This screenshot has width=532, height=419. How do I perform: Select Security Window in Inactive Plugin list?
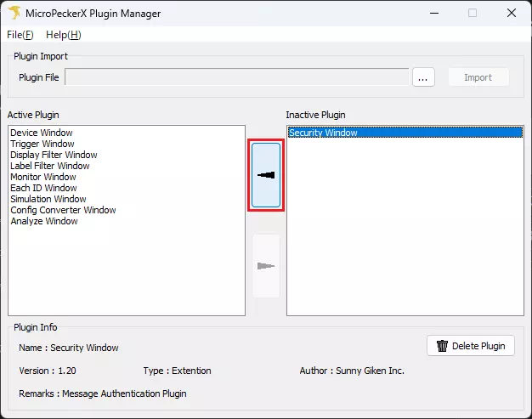[405, 133]
